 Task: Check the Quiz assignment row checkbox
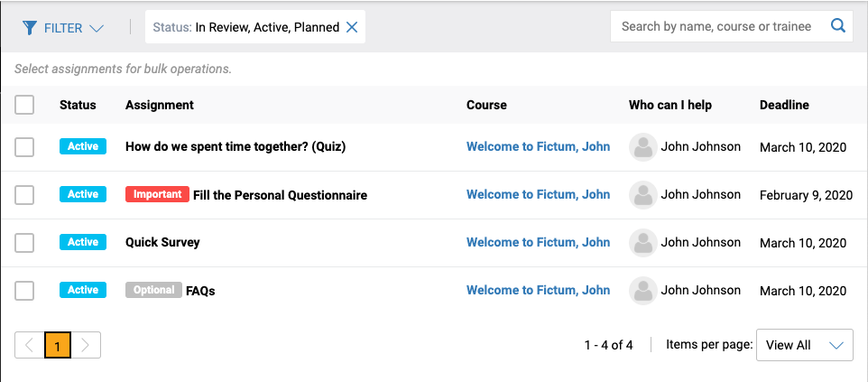[24, 147]
